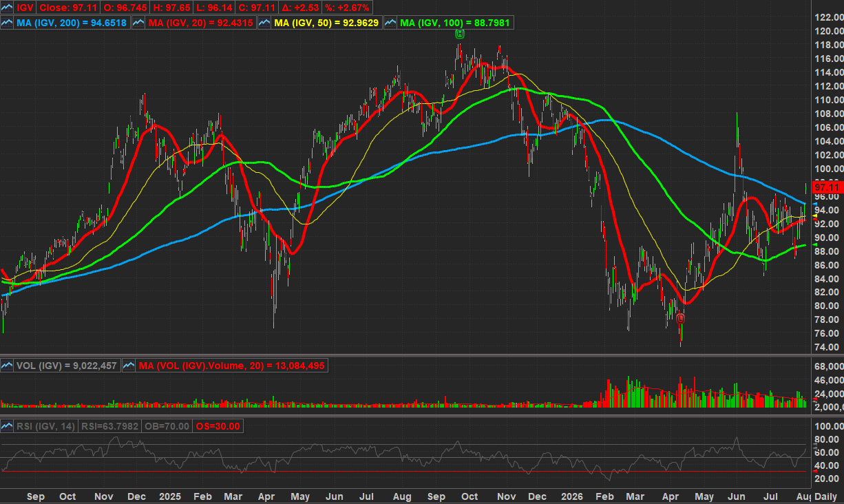Click the 2025 year label on time axis
This screenshot has height=504, width=844.
pos(169,496)
